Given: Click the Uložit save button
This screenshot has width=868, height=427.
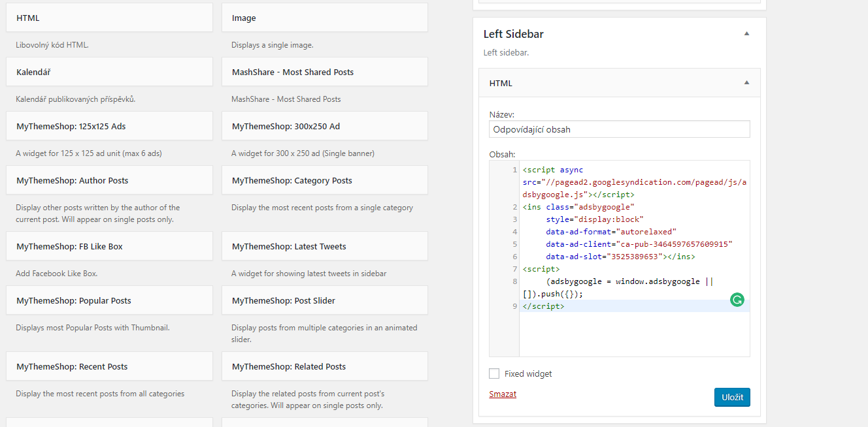Looking at the screenshot, I should tap(731, 397).
